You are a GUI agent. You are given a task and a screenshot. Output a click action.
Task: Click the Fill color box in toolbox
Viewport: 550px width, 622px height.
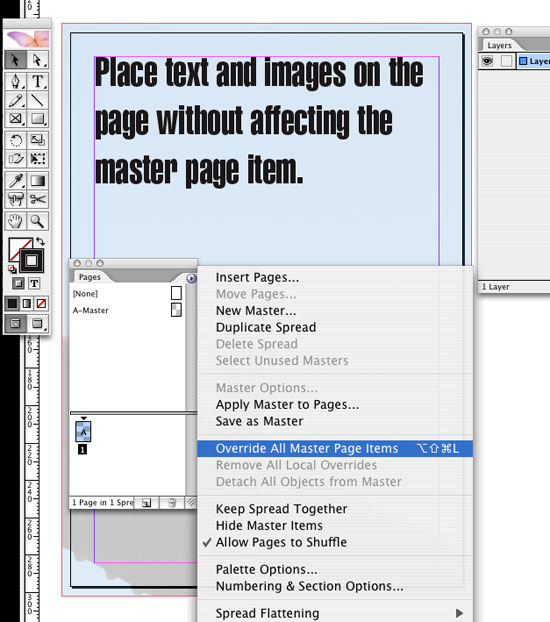pyautogui.click(x=14, y=244)
